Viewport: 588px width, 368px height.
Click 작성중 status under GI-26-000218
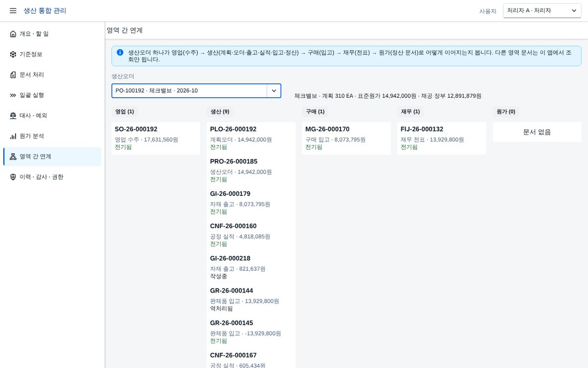click(x=219, y=277)
